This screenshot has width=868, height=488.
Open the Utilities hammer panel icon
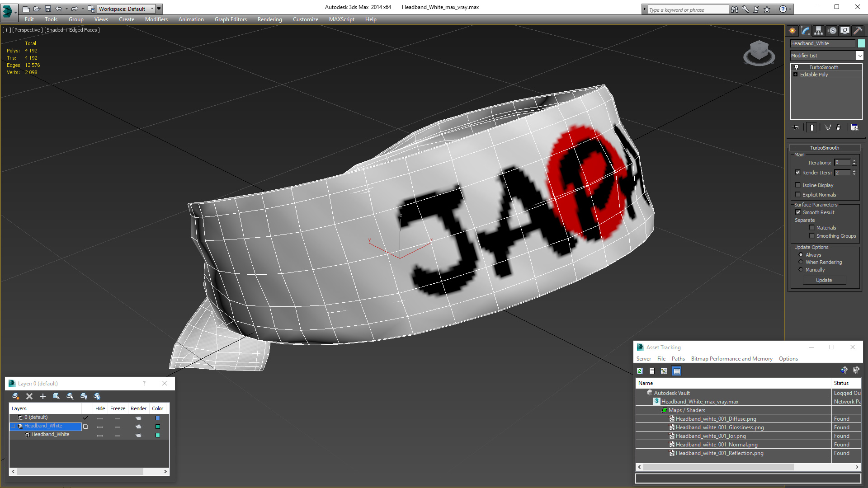pos(857,31)
